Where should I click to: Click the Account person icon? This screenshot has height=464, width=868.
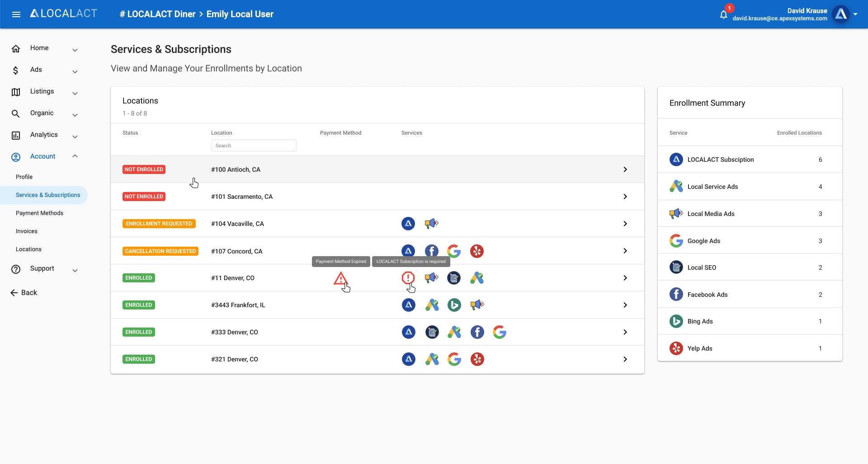pyautogui.click(x=16, y=157)
